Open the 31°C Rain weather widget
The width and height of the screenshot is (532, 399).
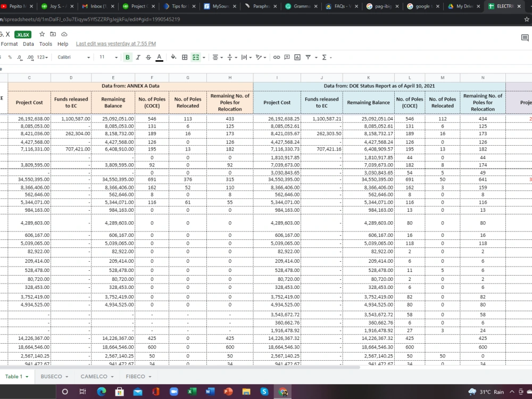pos(486,392)
